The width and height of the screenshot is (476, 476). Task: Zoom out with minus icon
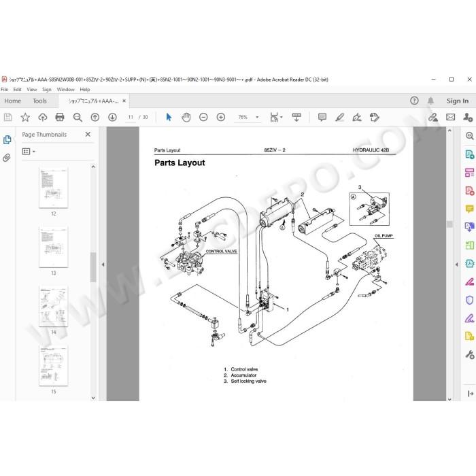point(203,117)
